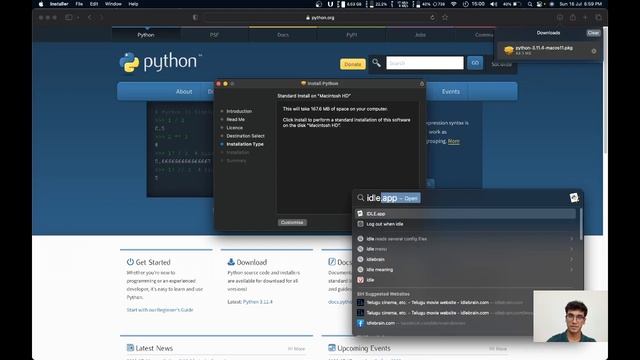Image resolution: width=640 pixels, height=360 pixels.
Task: Open 'More' link under Upcoming Events
Action: 498,349
